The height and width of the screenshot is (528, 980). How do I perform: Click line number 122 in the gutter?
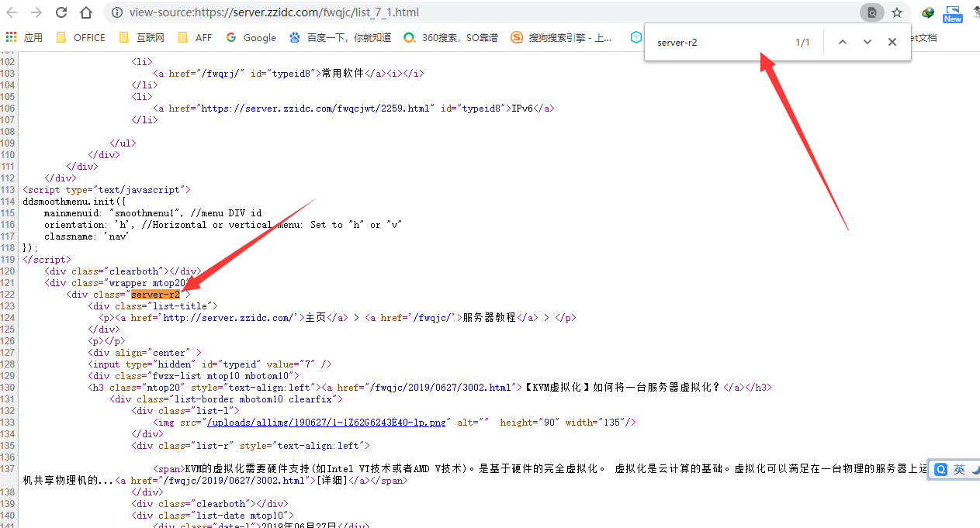tap(8, 295)
